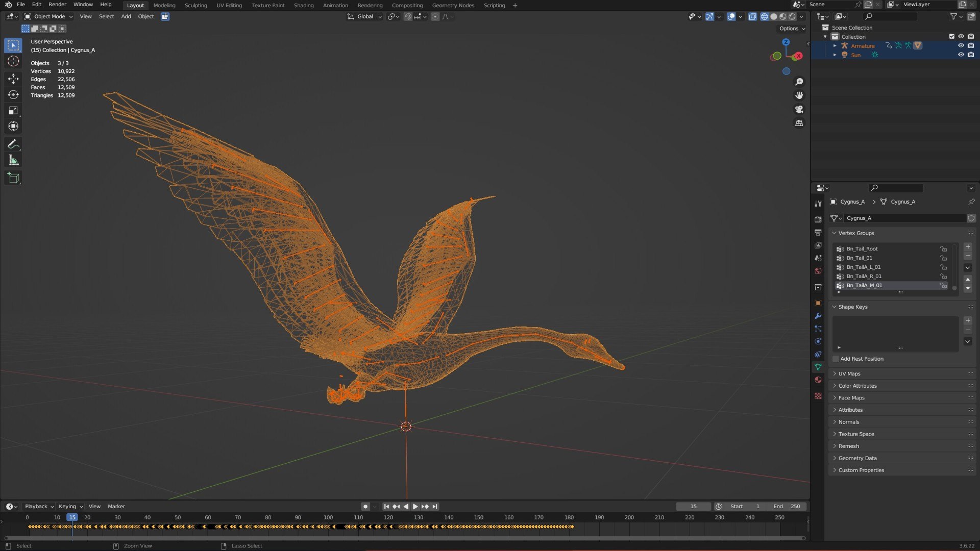Click the End frame field 250
Viewport: 980px width, 551px height.
click(x=787, y=507)
